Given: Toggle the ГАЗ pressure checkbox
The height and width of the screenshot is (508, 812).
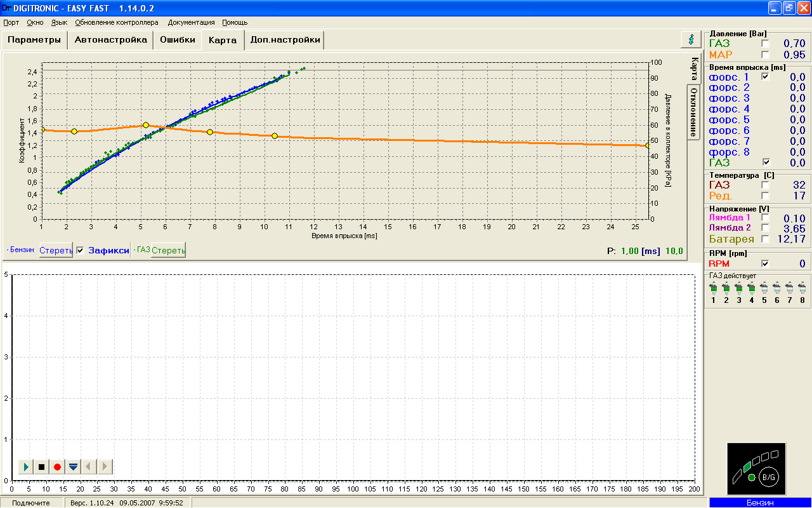Looking at the screenshot, I should point(765,43).
